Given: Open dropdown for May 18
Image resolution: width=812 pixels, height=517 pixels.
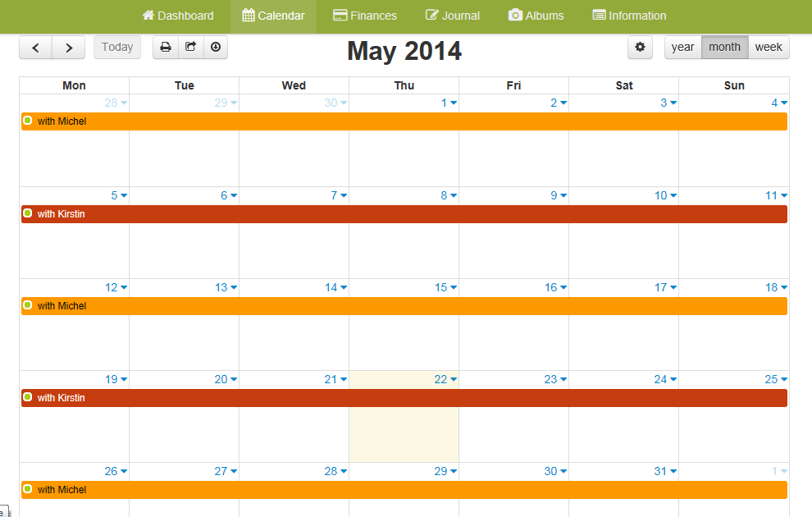Looking at the screenshot, I should (x=784, y=287).
